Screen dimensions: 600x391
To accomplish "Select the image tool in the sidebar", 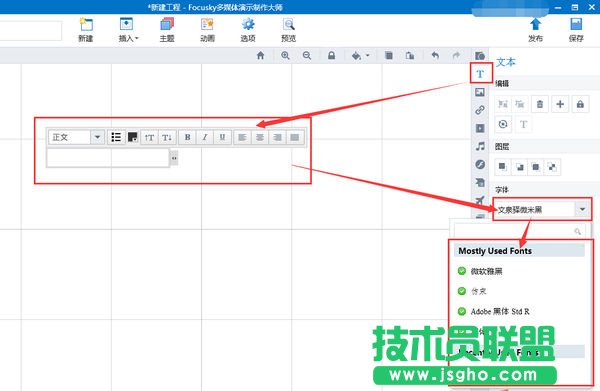I will 480,92.
